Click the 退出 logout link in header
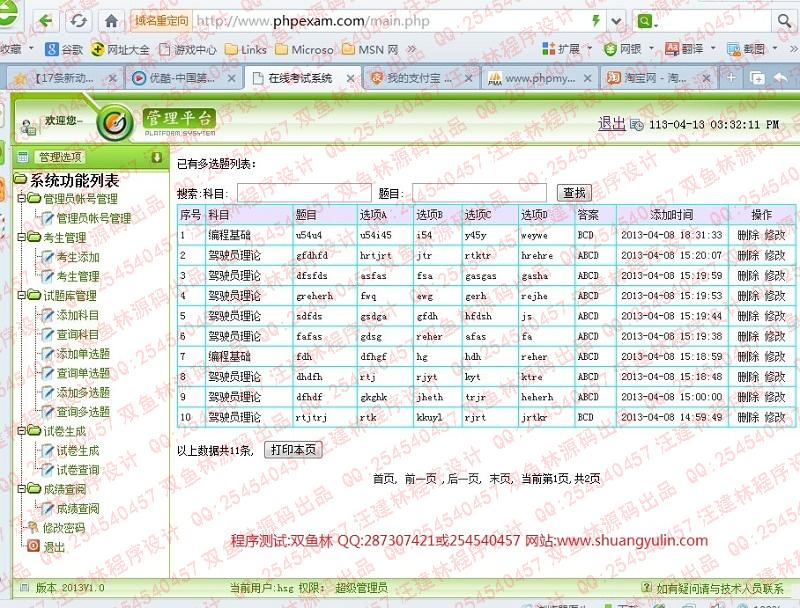This screenshot has height=608, width=800. [x=611, y=123]
